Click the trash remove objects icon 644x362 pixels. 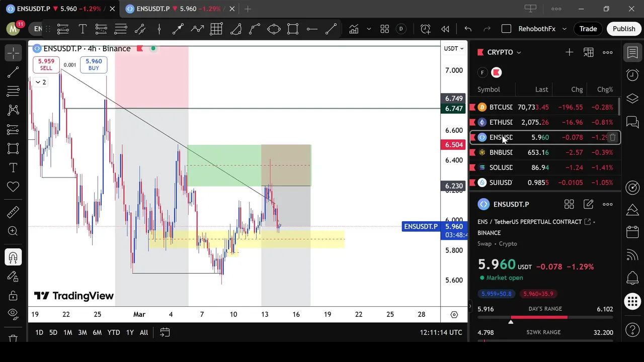tap(13, 339)
